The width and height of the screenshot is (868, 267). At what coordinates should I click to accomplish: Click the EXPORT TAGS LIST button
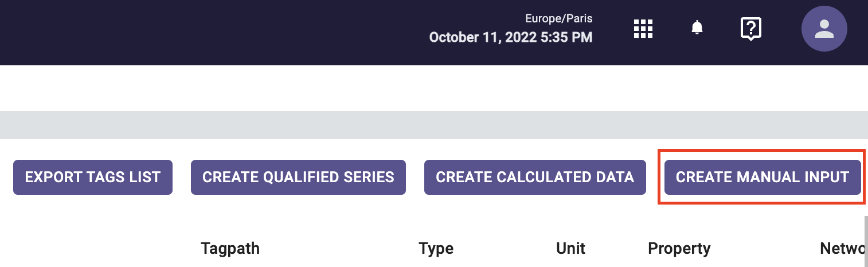pos(93,177)
